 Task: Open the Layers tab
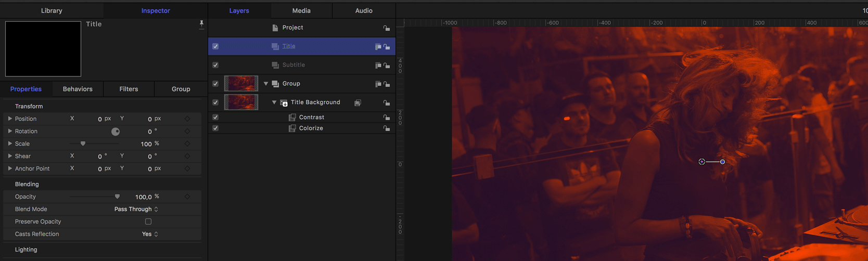click(239, 10)
